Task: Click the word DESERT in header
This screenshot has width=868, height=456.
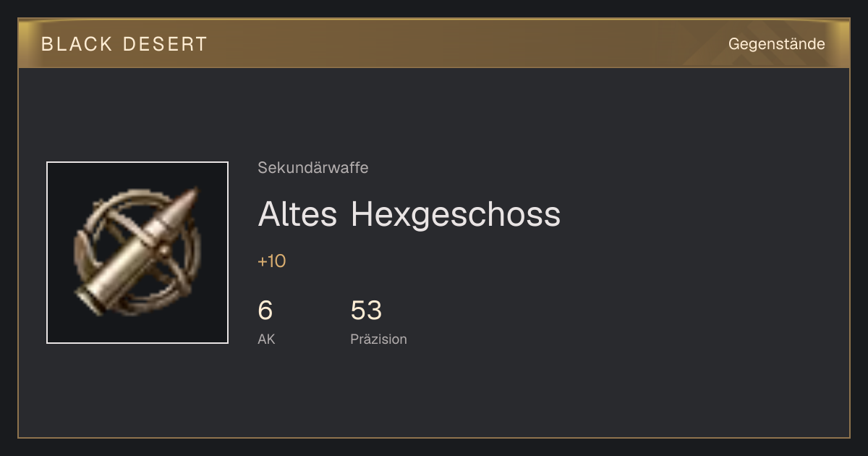Action: click(x=166, y=44)
